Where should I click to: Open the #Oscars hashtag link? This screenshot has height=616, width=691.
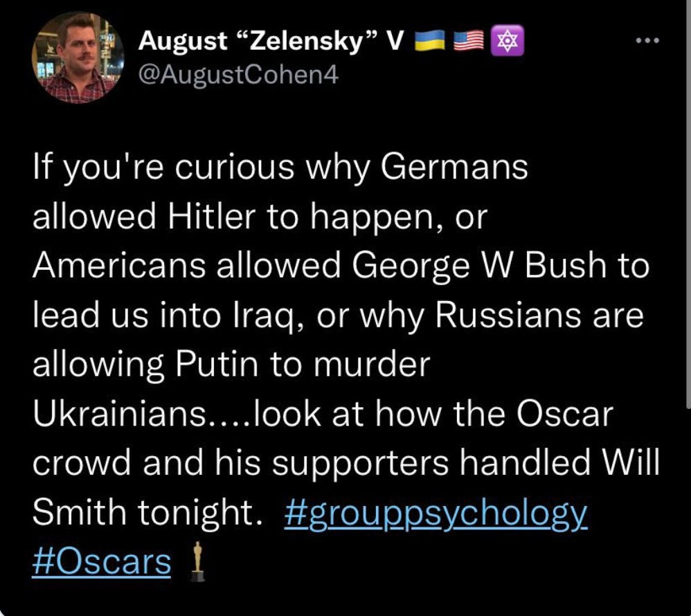pyautogui.click(x=101, y=563)
